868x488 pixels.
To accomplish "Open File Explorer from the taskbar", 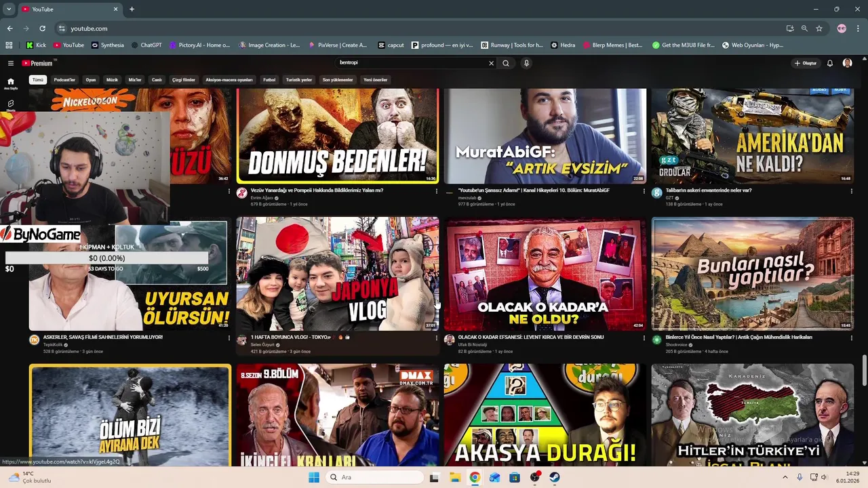I will [454, 477].
